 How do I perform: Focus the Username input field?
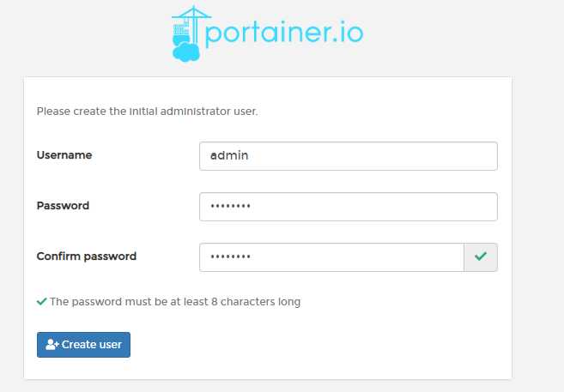pyautogui.click(x=348, y=156)
